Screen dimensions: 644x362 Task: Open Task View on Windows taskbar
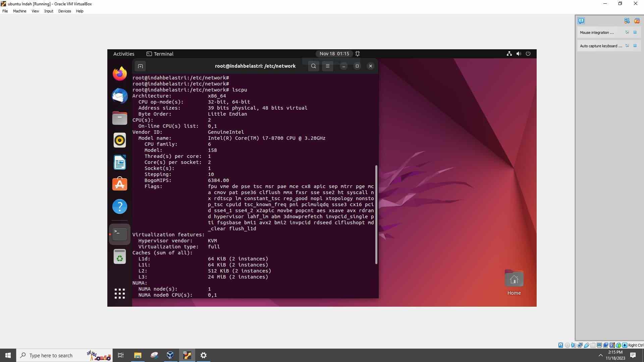pyautogui.click(x=121, y=355)
